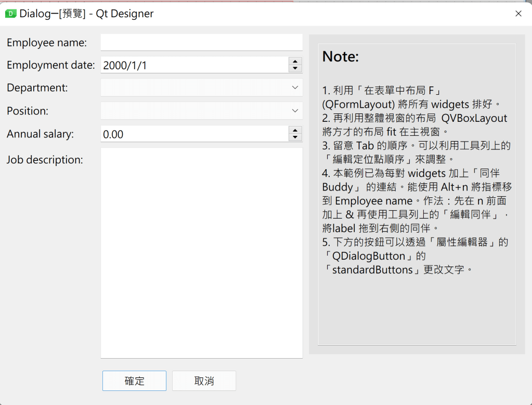Click the Annual salary value field
The image size is (532, 405).
(194, 134)
